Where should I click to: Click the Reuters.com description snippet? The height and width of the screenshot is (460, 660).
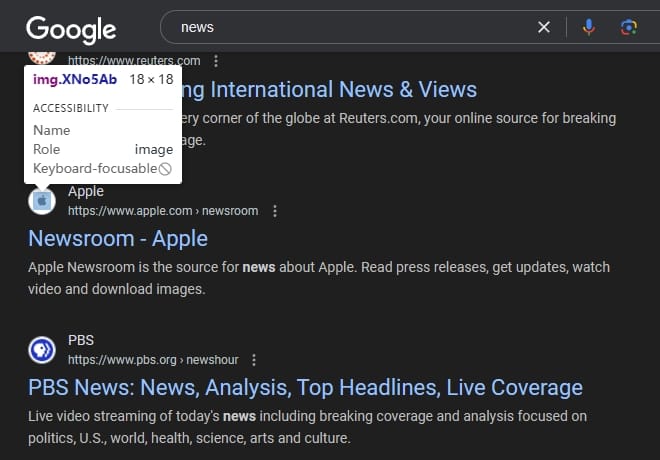coord(399,129)
